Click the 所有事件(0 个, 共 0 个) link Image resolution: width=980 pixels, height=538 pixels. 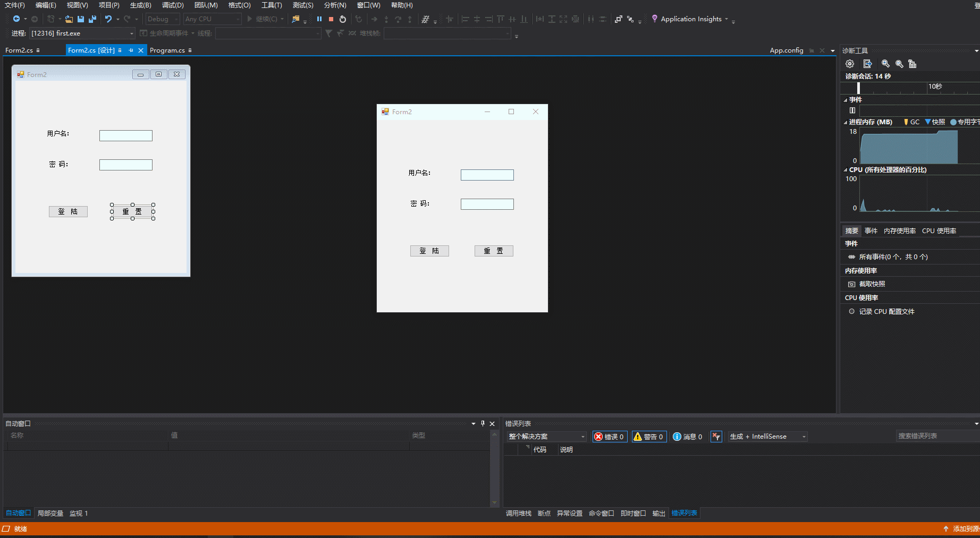click(893, 257)
